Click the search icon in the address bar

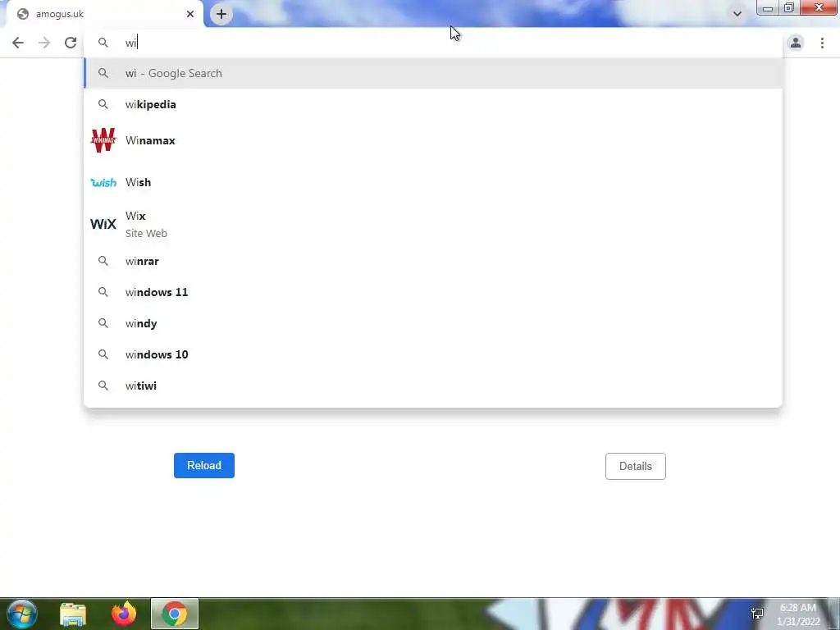click(x=103, y=43)
